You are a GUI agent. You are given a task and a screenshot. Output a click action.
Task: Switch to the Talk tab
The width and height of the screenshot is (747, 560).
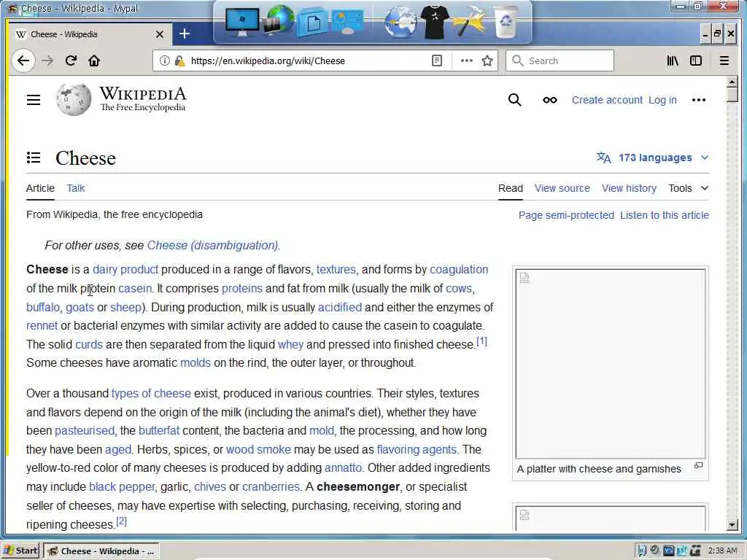(x=76, y=188)
